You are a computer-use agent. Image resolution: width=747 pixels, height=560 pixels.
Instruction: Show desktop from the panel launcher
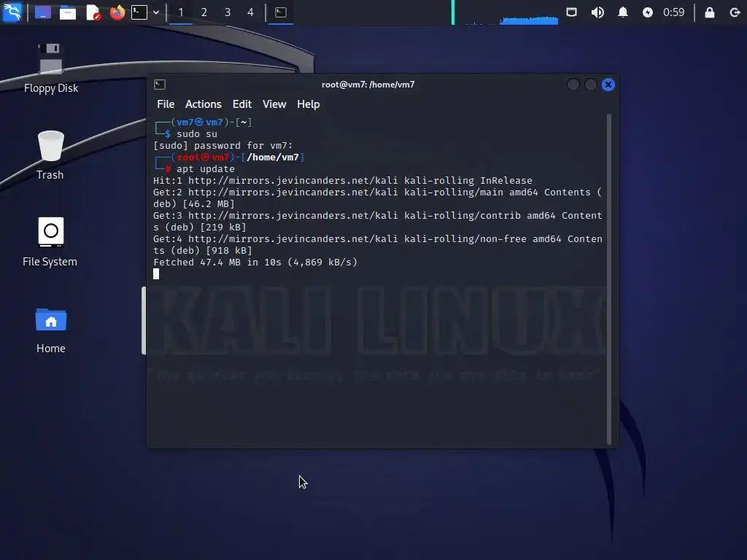click(x=42, y=12)
